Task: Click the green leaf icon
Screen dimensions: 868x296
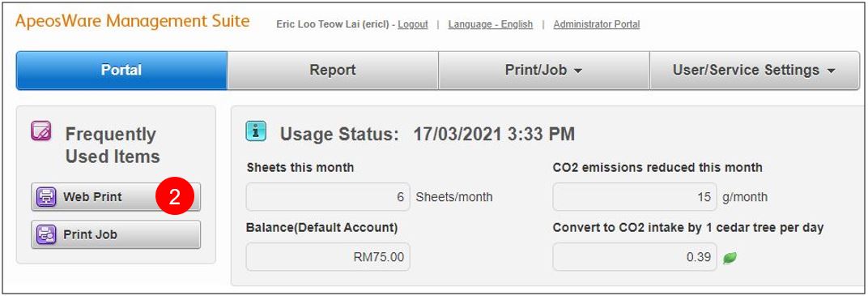Action: (x=730, y=258)
